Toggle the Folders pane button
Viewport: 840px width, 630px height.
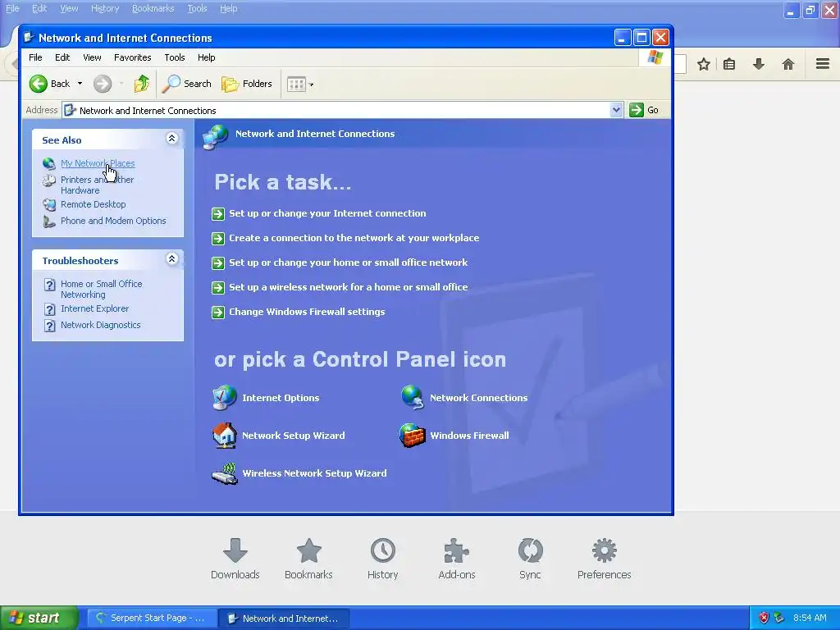247,84
